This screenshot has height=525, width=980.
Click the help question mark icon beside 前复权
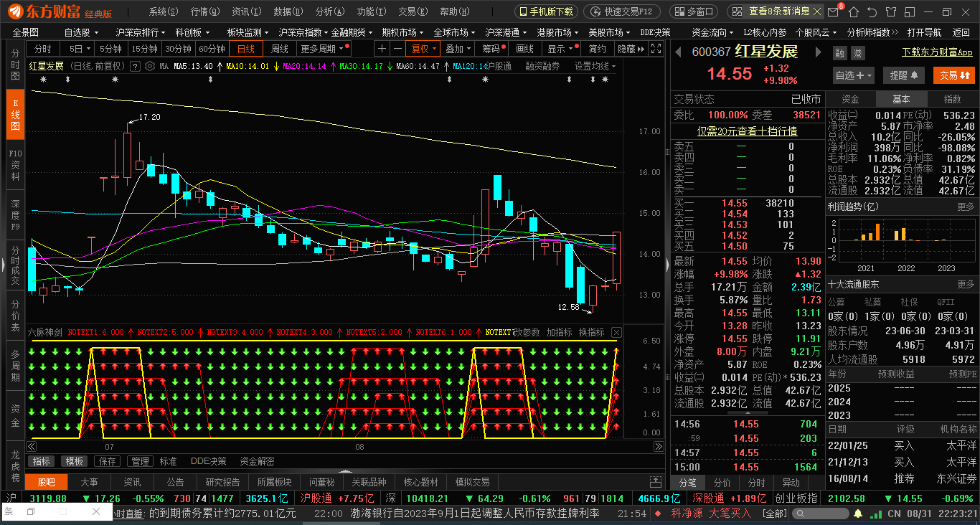(136, 66)
